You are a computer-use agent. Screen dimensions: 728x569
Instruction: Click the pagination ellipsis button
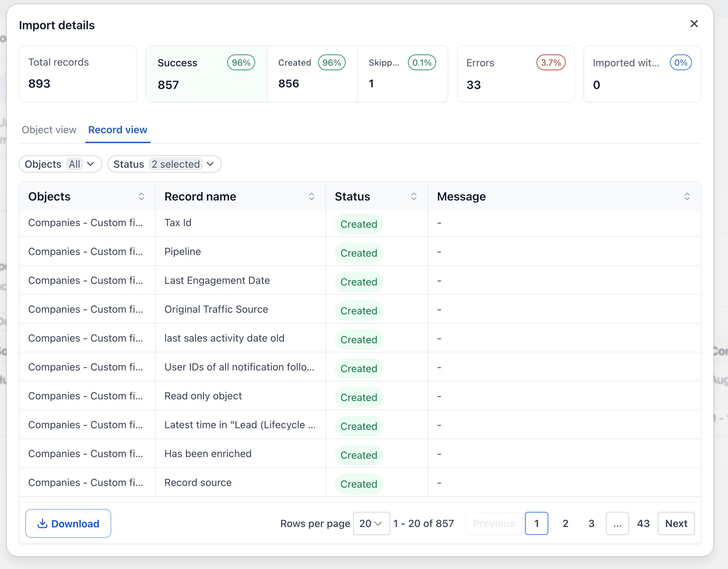coord(617,523)
